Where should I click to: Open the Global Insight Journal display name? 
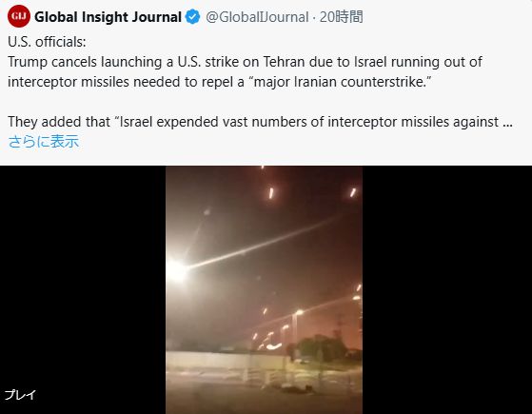click(x=108, y=16)
